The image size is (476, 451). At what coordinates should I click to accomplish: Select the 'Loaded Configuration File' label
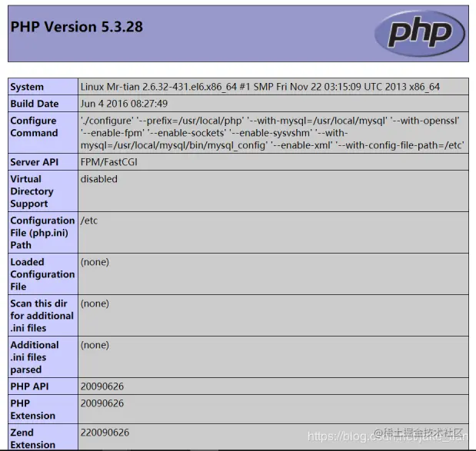point(42,274)
